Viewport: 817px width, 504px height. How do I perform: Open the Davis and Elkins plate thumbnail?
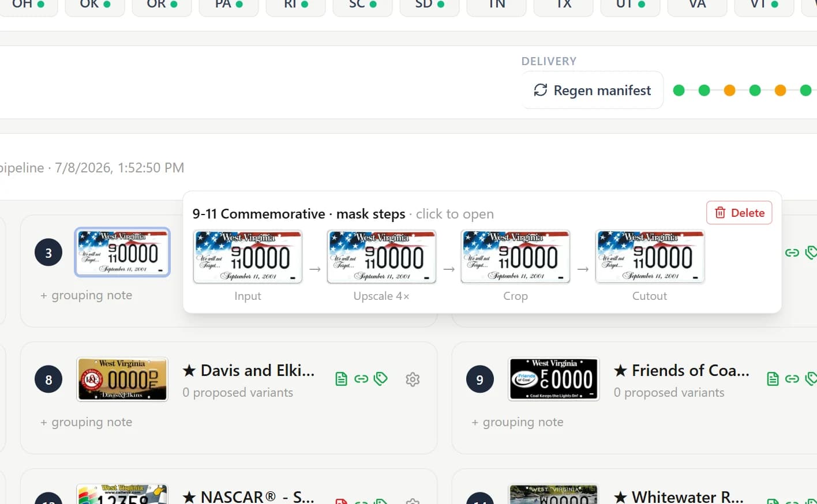click(x=122, y=379)
